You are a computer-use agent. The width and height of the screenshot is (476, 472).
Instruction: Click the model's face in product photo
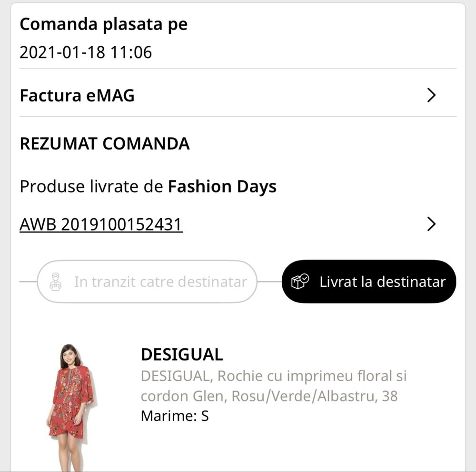coord(69,357)
